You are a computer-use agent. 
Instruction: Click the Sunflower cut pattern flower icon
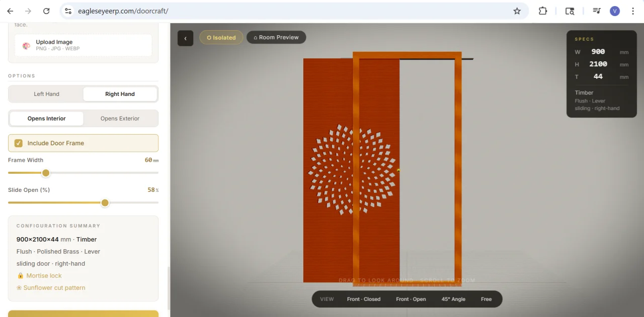click(19, 288)
